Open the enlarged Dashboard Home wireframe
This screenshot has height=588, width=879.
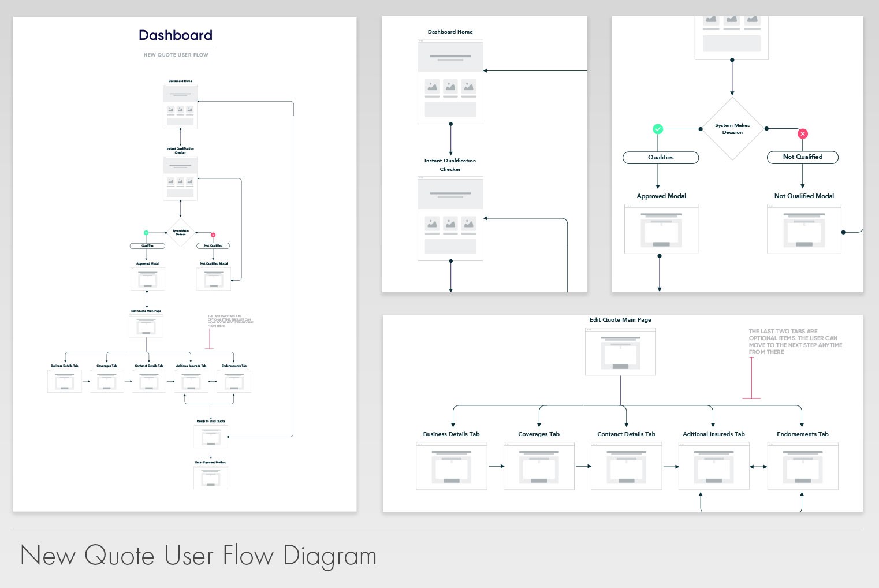(x=450, y=81)
